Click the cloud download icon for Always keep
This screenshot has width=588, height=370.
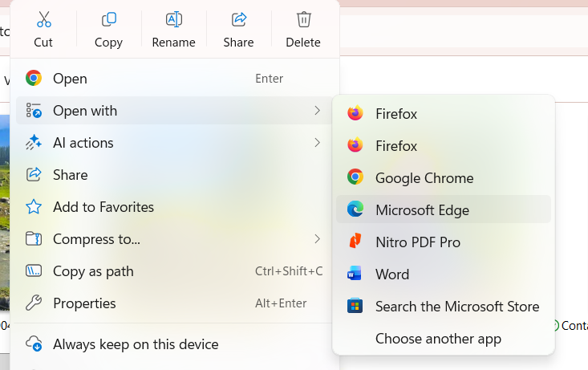point(34,344)
